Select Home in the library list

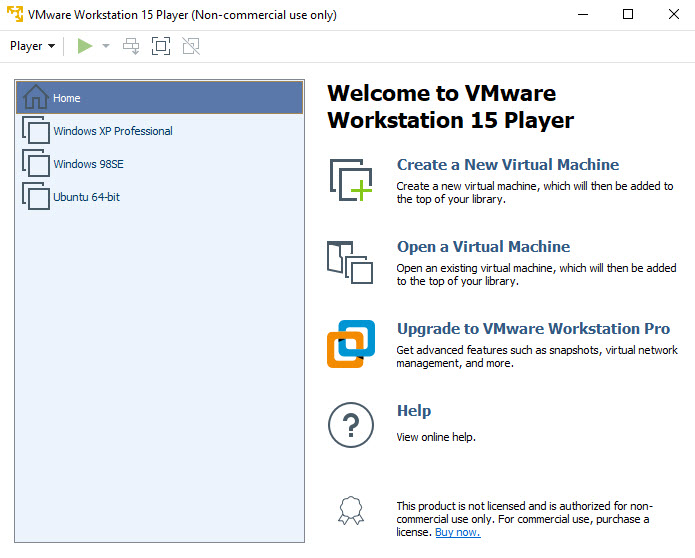coord(67,98)
